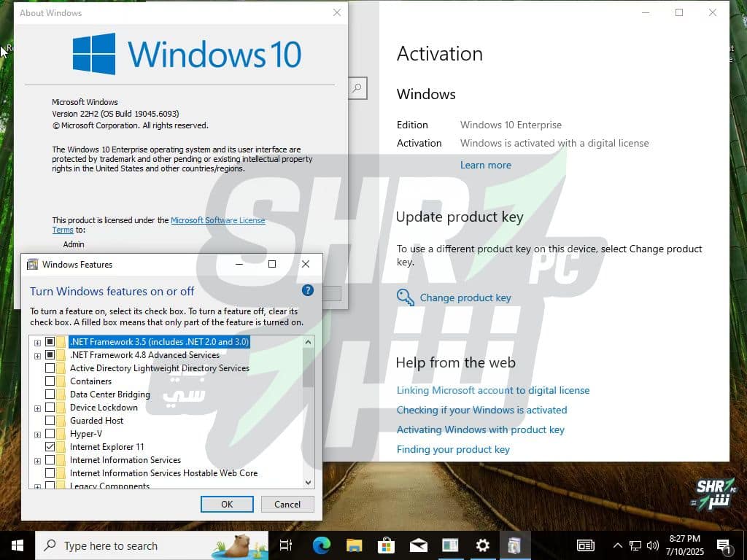Click the Type here to search box
The height and width of the screenshot is (560, 747).
point(152,545)
